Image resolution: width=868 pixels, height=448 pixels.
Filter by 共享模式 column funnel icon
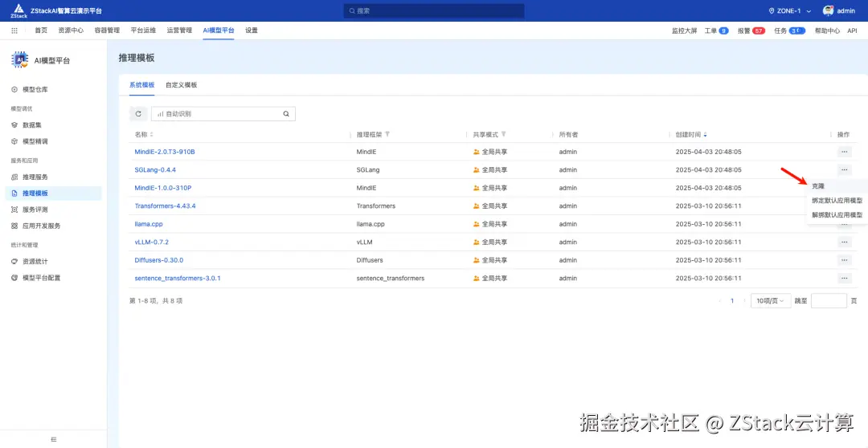coord(504,134)
